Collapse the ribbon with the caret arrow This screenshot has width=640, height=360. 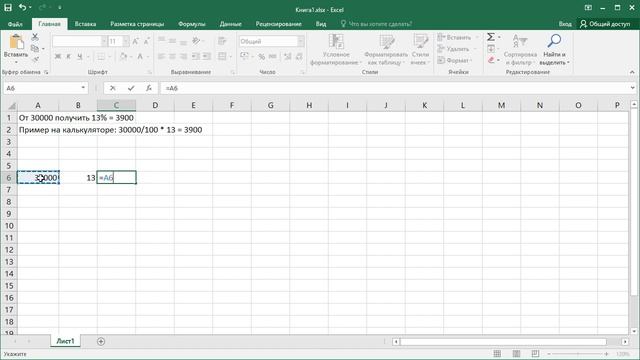[x=632, y=72]
